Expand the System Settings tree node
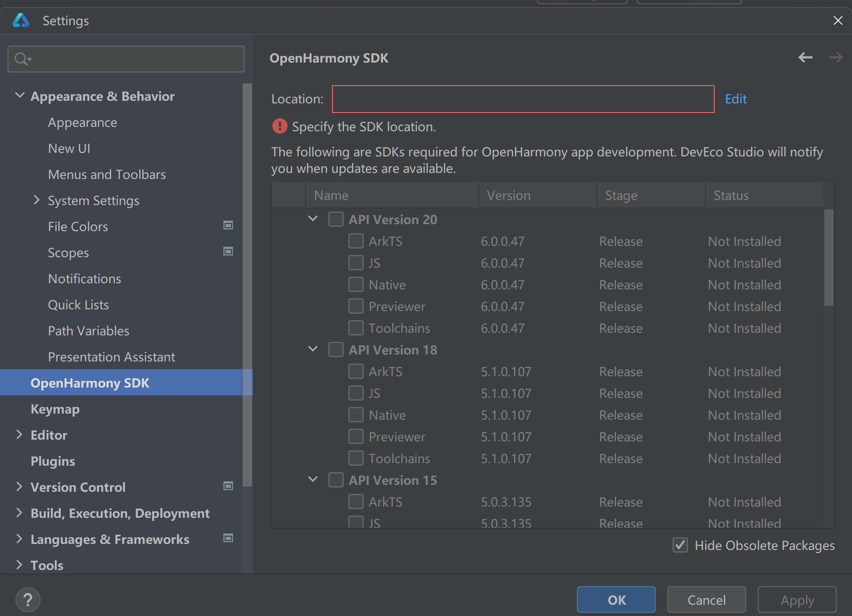 [x=37, y=200]
